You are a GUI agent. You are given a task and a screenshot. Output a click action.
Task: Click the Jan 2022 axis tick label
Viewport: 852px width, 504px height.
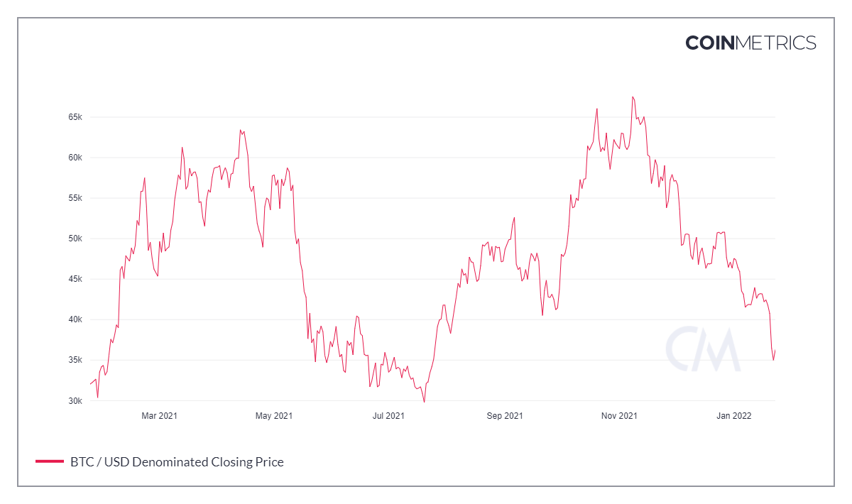pyautogui.click(x=733, y=416)
